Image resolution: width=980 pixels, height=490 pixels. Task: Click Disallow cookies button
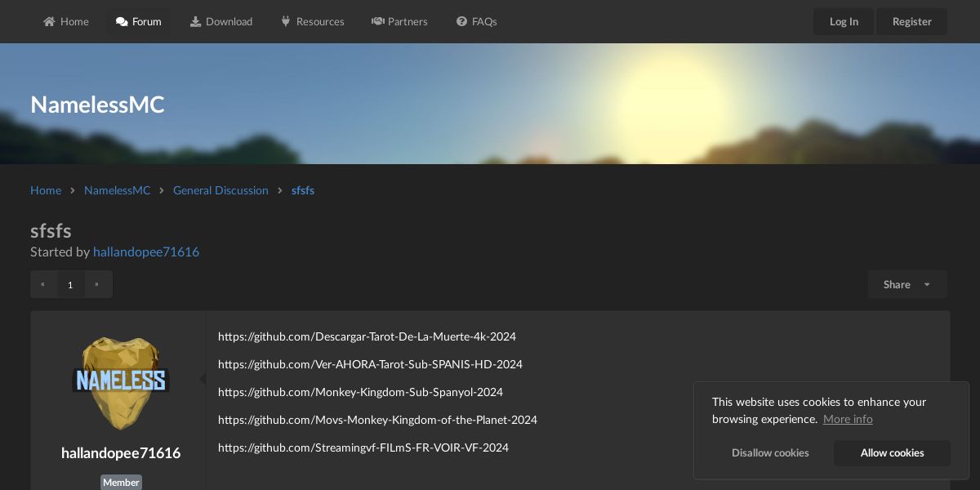coord(770,453)
